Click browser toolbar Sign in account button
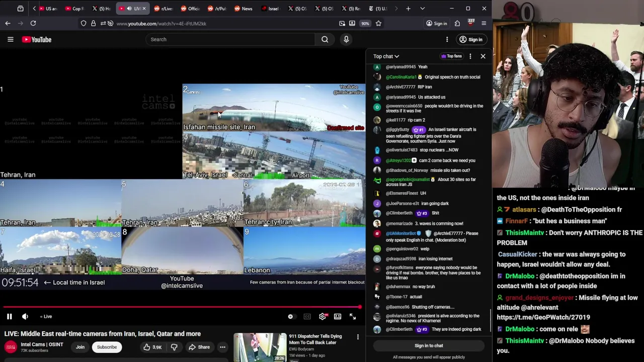The height and width of the screenshot is (362, 644). [436, 23]
